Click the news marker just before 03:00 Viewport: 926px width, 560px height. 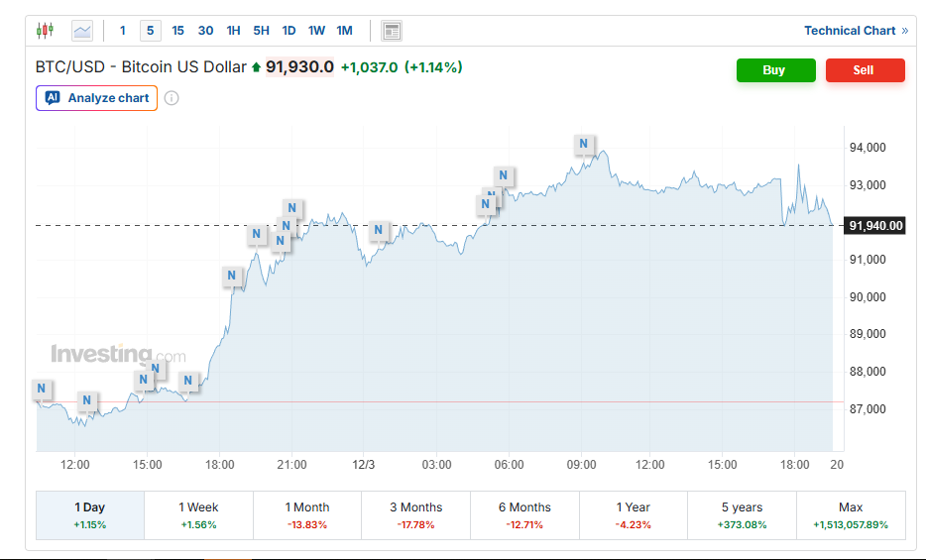[379, 231]
